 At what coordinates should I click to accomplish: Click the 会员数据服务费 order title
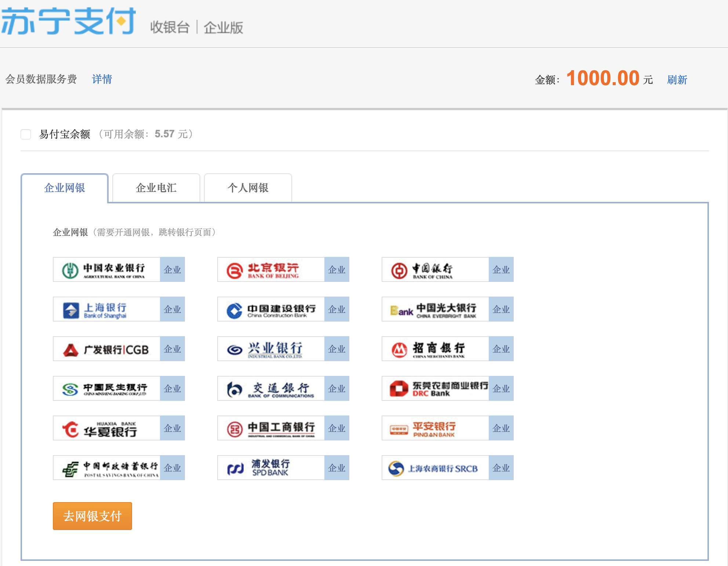point(41,79)
